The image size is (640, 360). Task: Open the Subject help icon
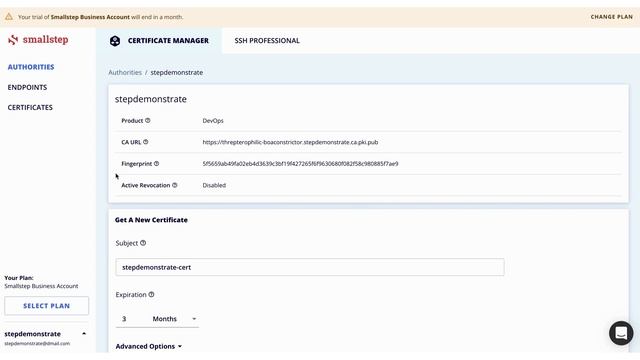click(x=143, y=243)
